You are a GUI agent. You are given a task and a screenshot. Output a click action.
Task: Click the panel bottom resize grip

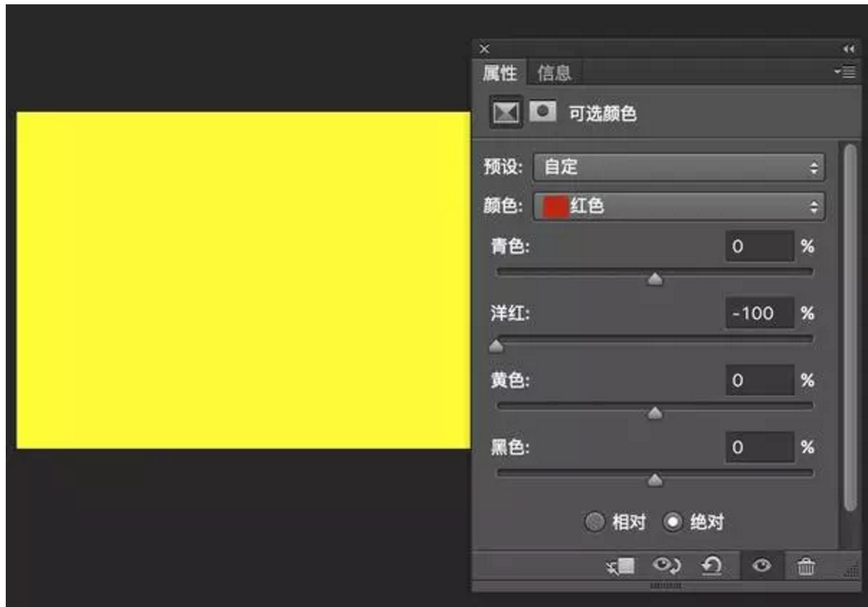point(665,585)
